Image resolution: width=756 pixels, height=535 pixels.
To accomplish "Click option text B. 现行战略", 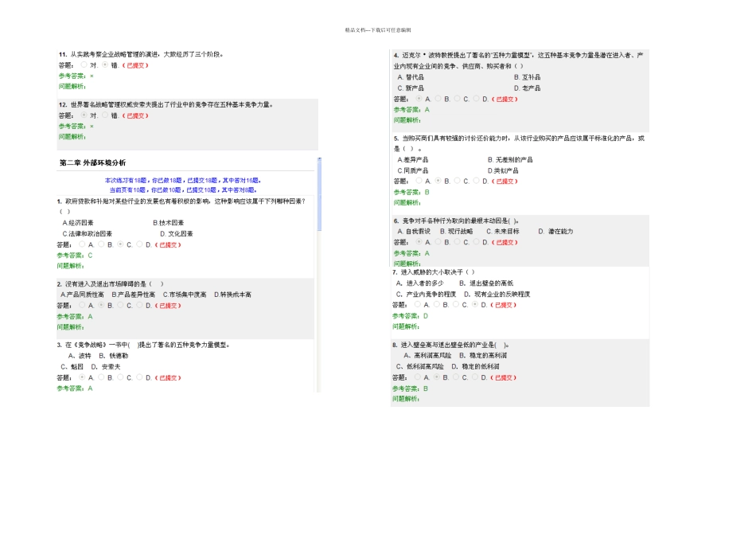I will 456,232.
